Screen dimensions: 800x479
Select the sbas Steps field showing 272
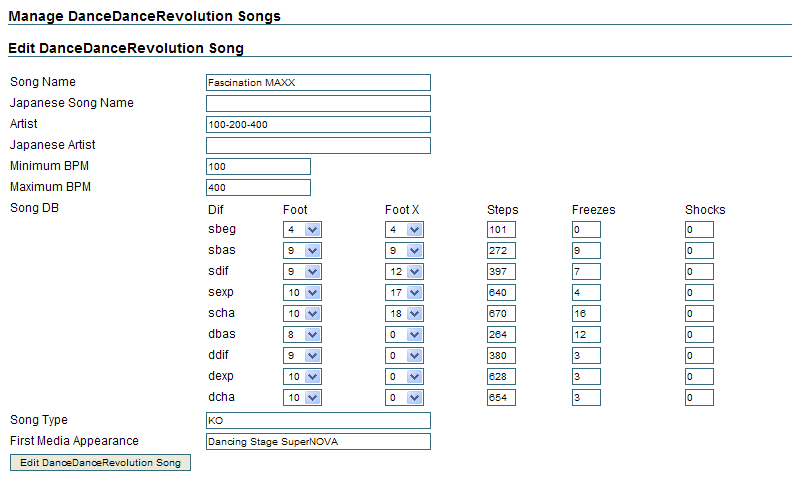[x=501, y=250]
